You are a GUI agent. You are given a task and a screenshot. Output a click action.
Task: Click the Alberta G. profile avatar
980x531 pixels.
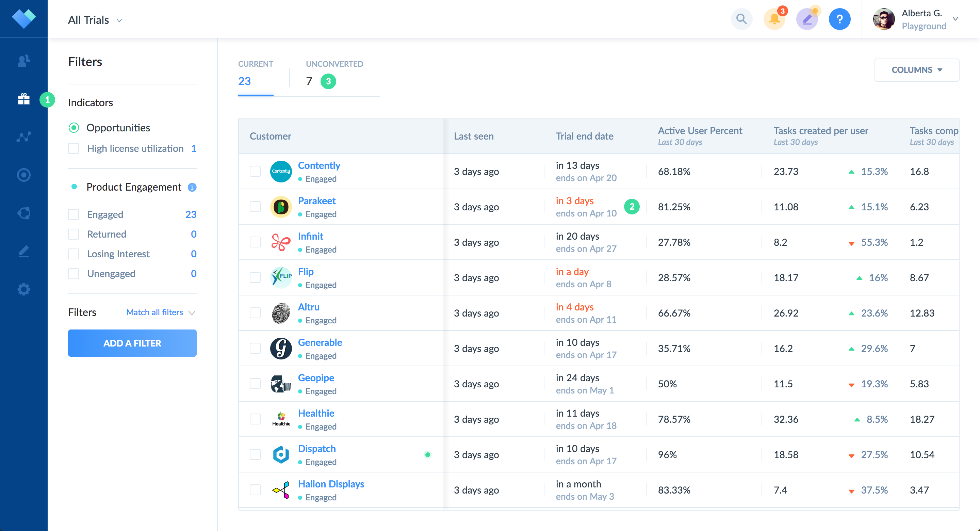click(x=884, y=19)
